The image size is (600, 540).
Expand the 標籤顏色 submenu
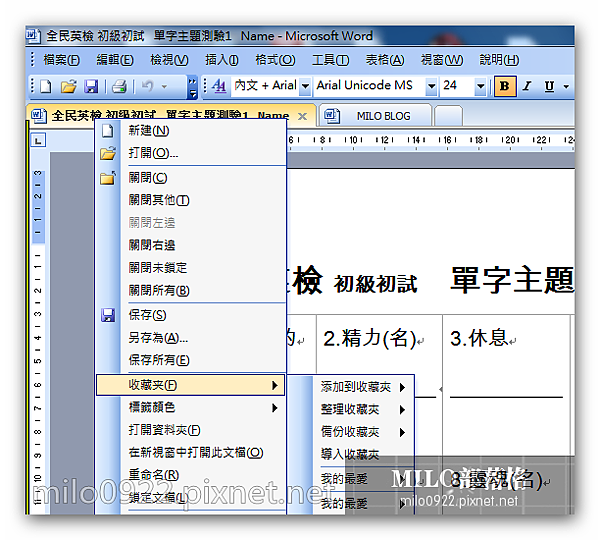click(x=191, y=407)
